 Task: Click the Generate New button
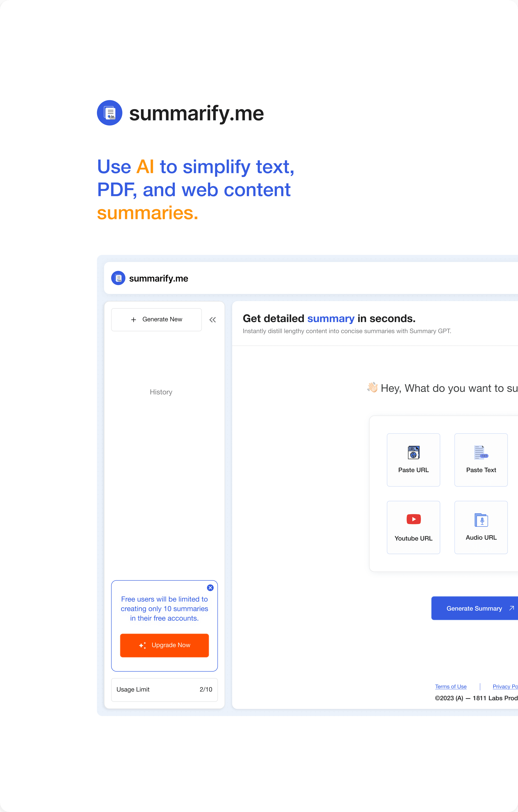pos(157,320)
